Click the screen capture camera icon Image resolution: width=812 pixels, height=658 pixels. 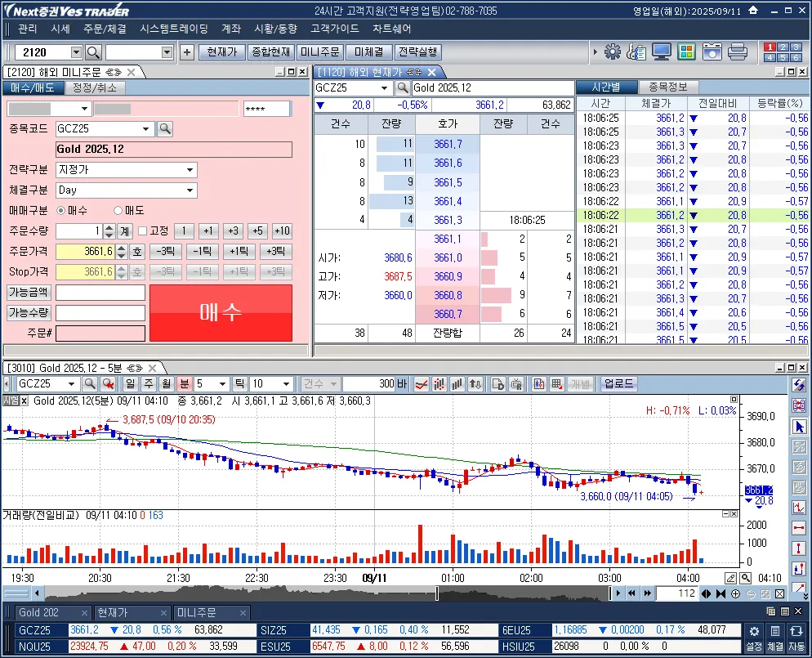click(712, 51)
